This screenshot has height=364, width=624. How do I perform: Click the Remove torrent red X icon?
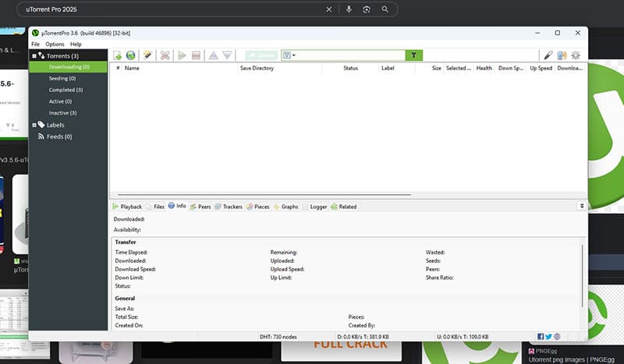pyautogui.click(x=165, y=55)
